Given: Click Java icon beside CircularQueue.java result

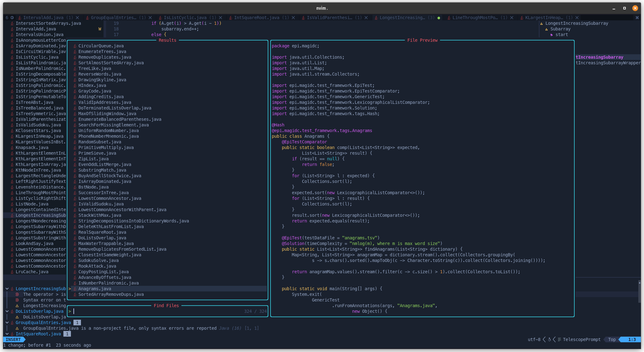Looking at the screenshot, I should [75, 46].
